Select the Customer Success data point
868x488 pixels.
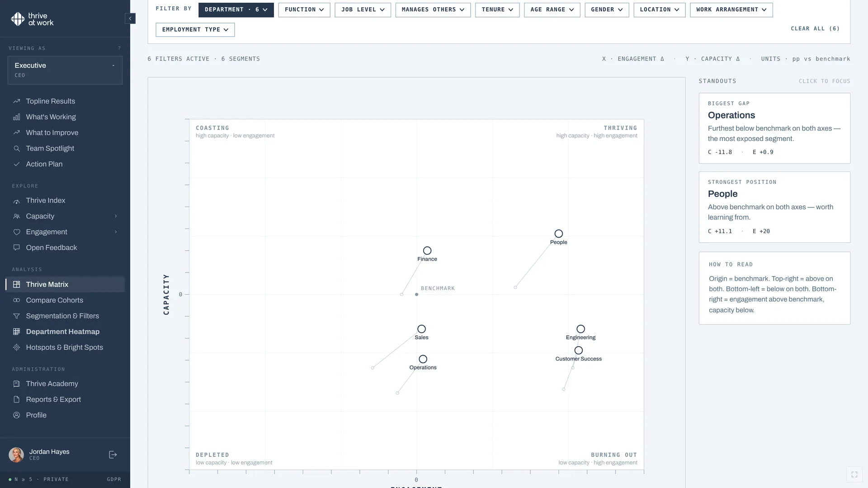click(x=579, y=350)
